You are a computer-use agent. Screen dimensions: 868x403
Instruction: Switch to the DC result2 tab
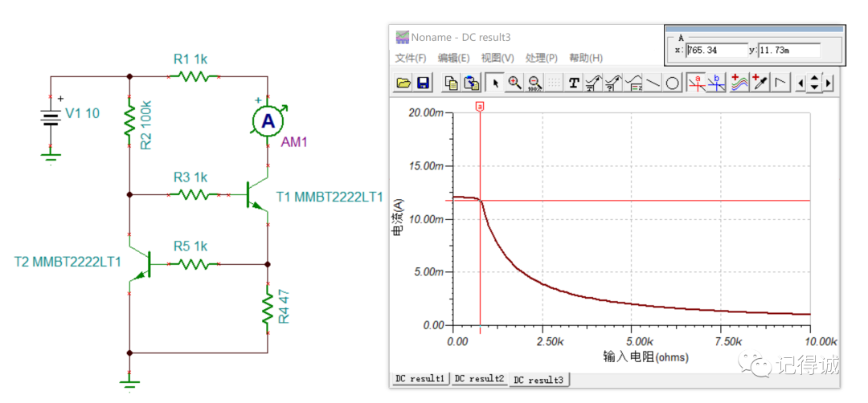(479, 378)
